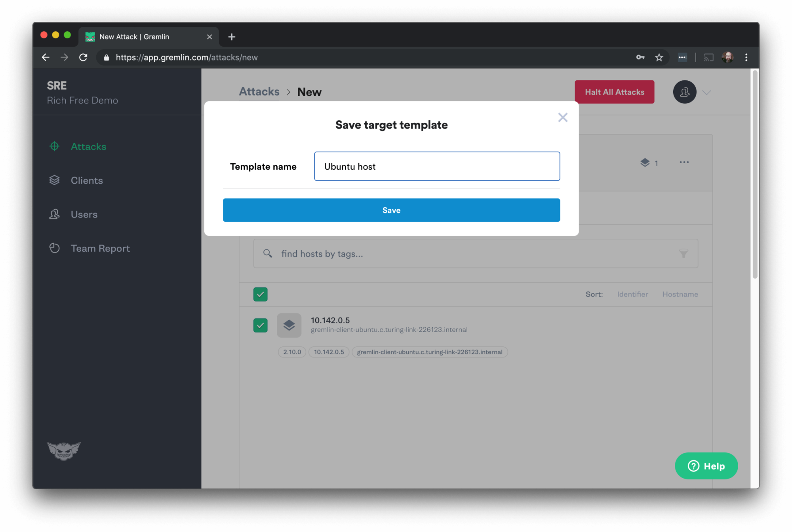Click the page vertical scrollbar

coord(755,174)
